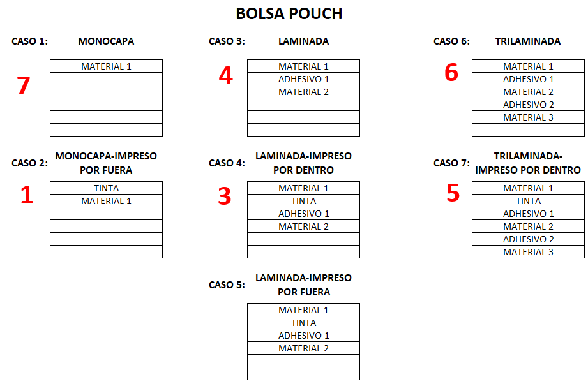The width and height of the screenshot is (588, 384).
Task: Click the CASO 5: label
Action: [227, 285]
